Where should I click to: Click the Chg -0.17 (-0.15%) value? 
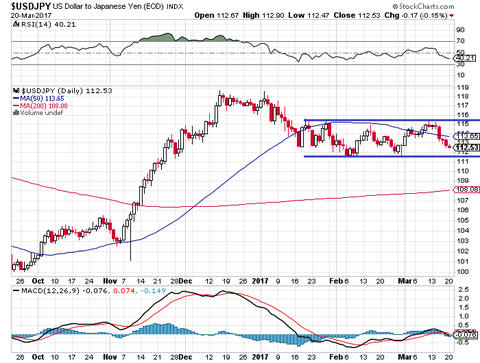pyautogui.click(x=416, y=15)
